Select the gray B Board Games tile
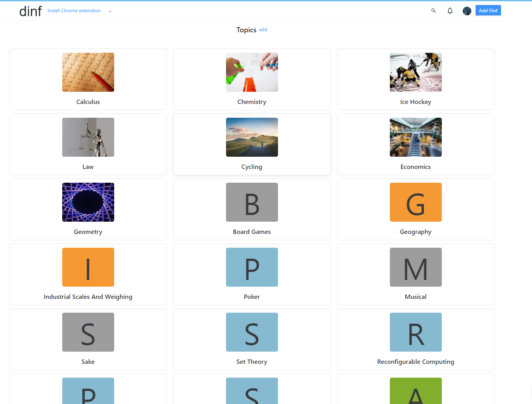 tap(252, 202)
